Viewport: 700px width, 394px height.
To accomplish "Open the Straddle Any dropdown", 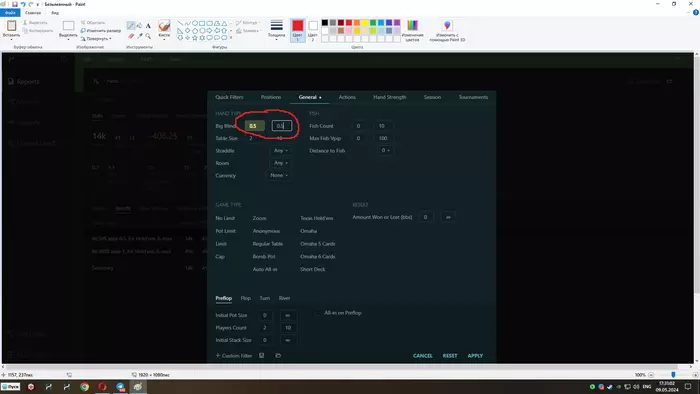I will coord(281,151).
